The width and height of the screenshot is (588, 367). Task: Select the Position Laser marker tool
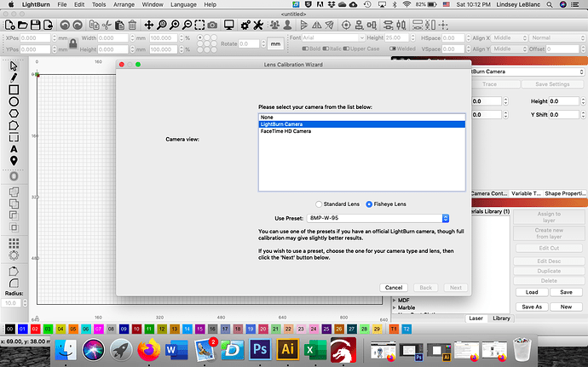click(x=14, y=161)
